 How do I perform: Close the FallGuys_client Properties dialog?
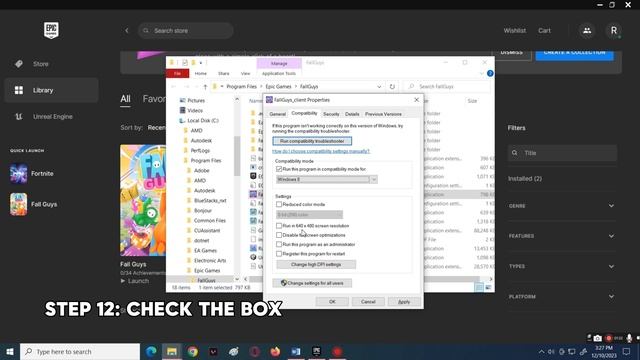coord(416,100)
